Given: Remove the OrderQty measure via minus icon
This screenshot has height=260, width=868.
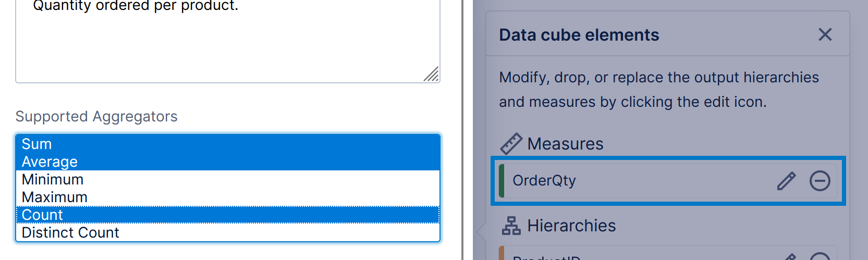Looking at the screenshot, I should (820, 181).
